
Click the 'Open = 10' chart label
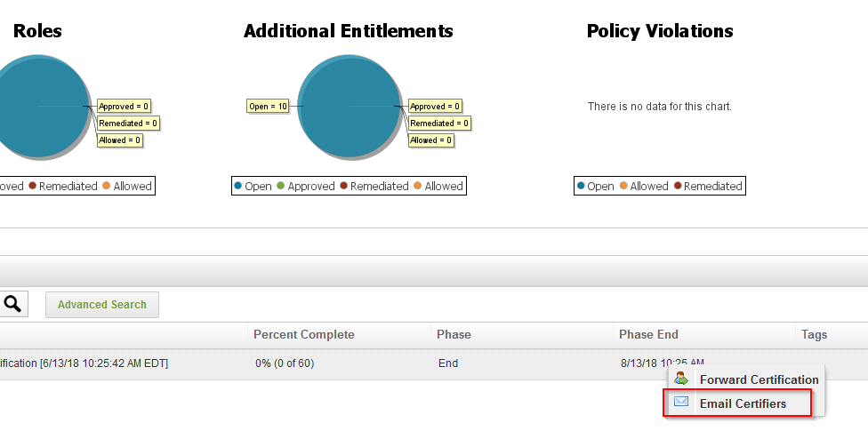click(268, 107)
